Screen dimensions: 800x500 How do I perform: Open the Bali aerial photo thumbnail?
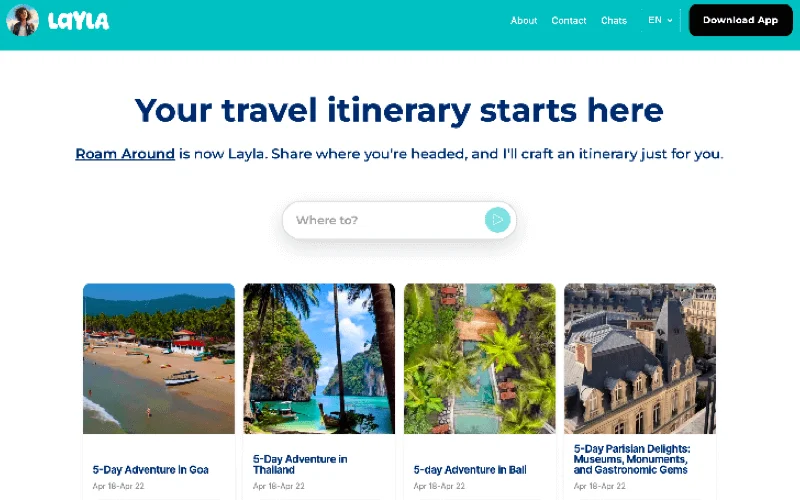point(480,359)
